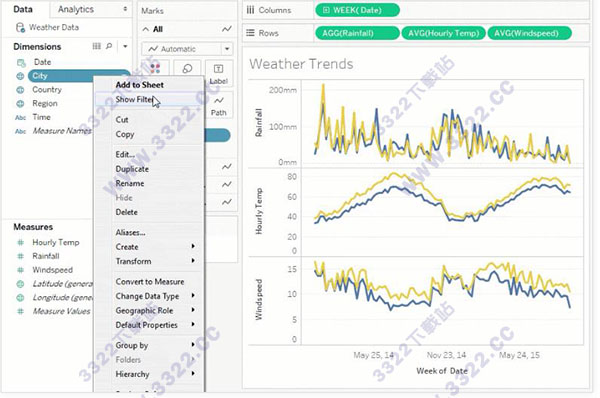The width and height of the screenshot is (600, 398).
Task: Collapse the All marks card chevron
Action: [x=146, y=29]
